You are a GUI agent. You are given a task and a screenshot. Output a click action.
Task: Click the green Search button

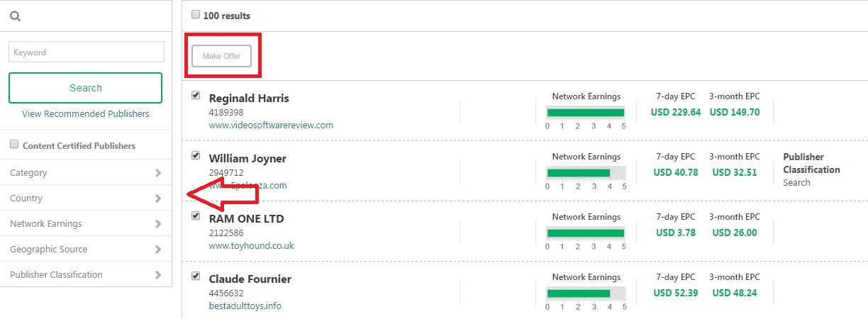click(85, 88)
